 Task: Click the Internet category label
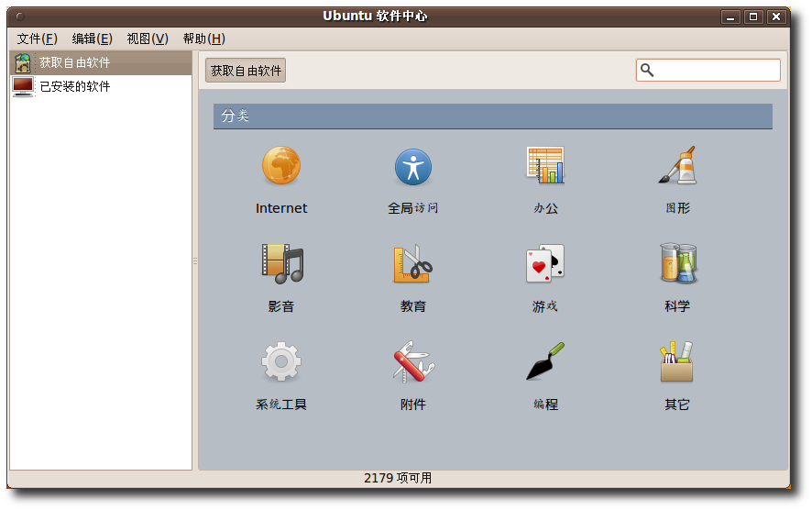click(x=281, y=208)
